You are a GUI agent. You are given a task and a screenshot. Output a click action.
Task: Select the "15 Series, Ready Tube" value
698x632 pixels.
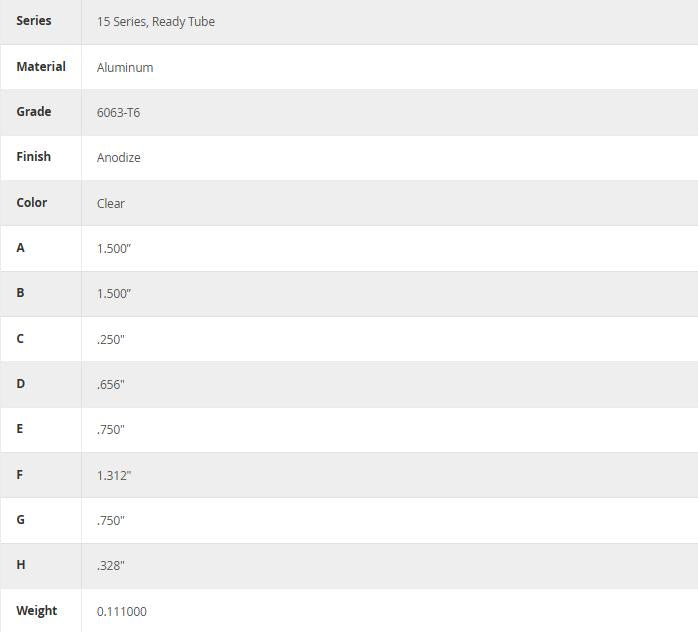coord(155,21)
